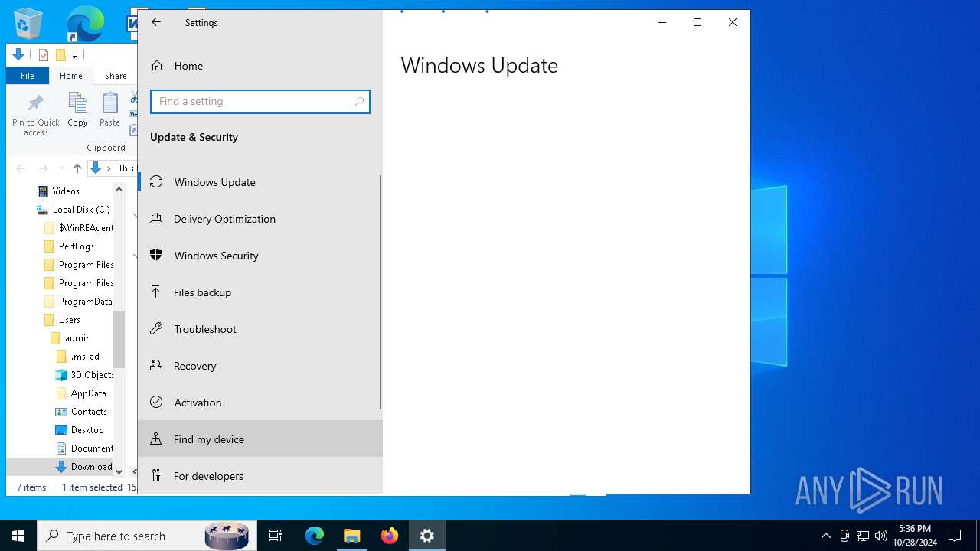The image size is (980, 551).
Task: Click the For developers tools icon
Action: tap(156, 475)
